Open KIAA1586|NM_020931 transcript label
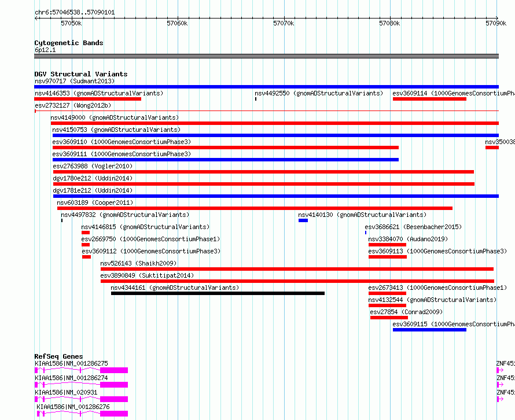Screen dimensions: 515x420 click(66, 392)
